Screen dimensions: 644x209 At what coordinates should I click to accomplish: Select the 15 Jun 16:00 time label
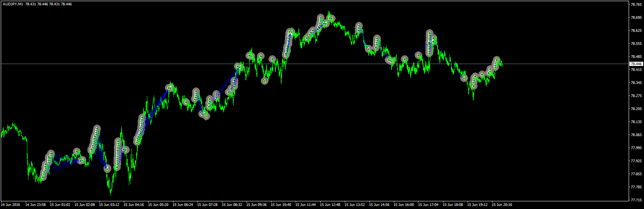pyautogui.click(x=404, y=205)
